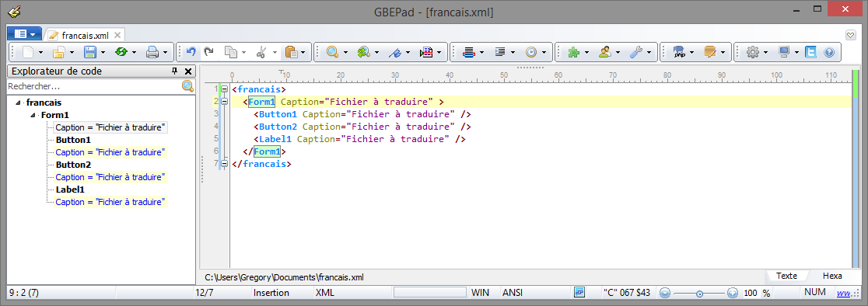Select Button2 in the code explorer
This screenshot has height=306, width=868.
tap(73, 165)
